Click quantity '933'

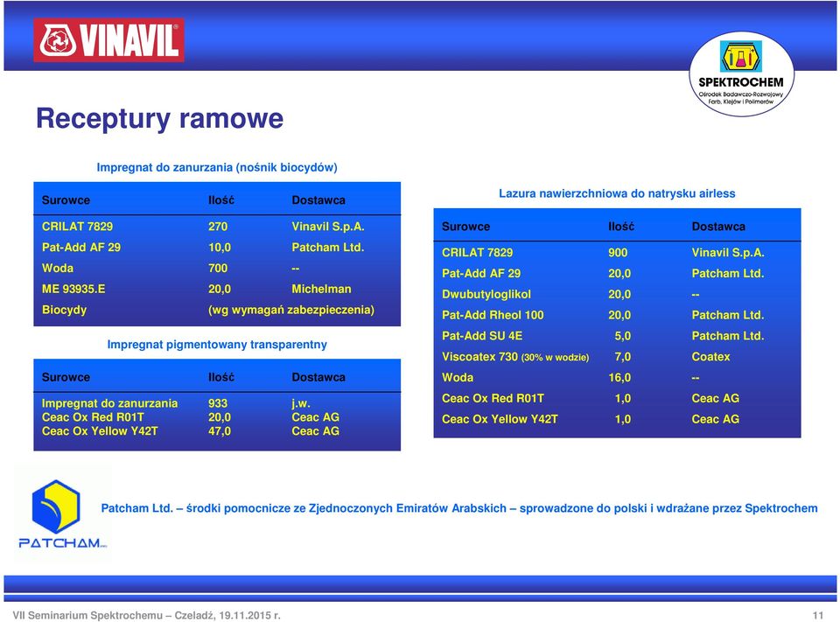(218, 403)
